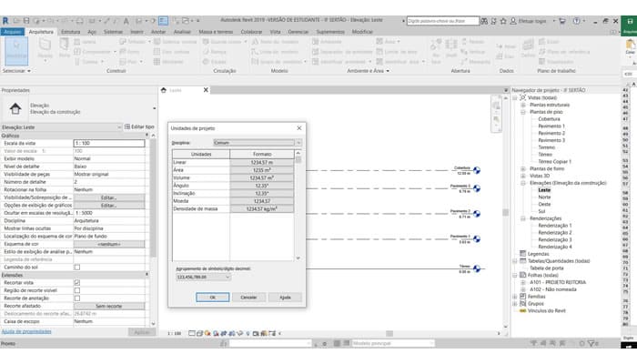
Task: Switch to the Estrutura ribbon tab
Action: [x=71, y=32]
